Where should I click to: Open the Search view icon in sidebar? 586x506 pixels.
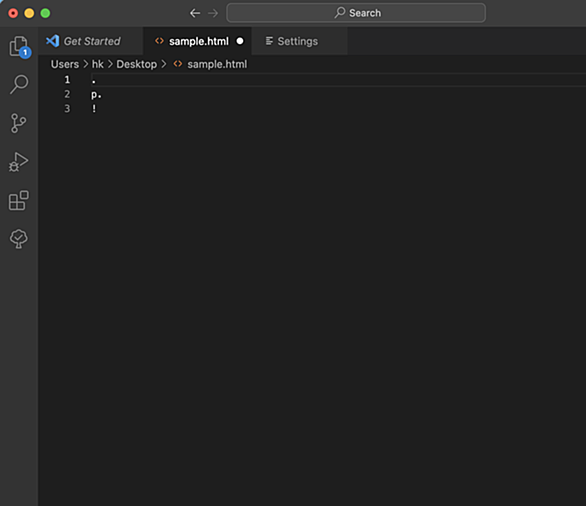(19, 84)
